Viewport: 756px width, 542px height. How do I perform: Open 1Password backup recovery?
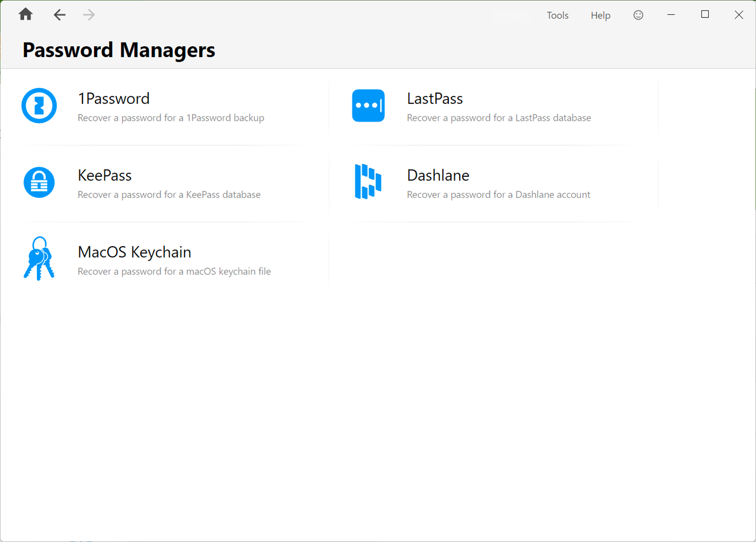[x=113, y=98]
